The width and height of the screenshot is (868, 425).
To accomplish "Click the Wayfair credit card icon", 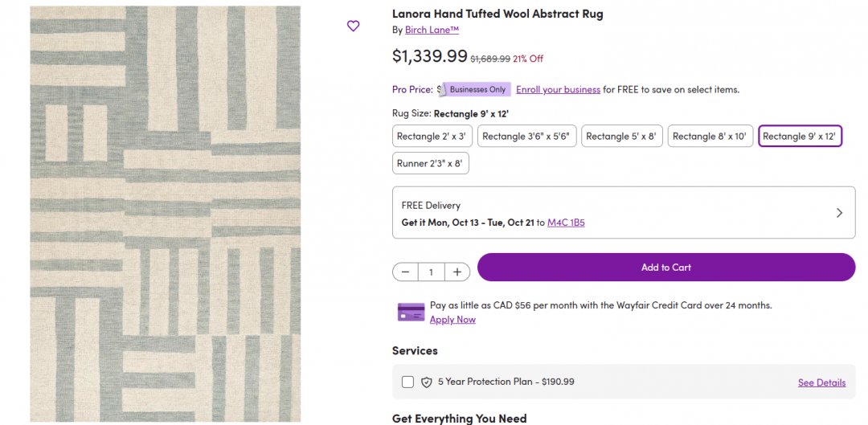I will (411, 312).
